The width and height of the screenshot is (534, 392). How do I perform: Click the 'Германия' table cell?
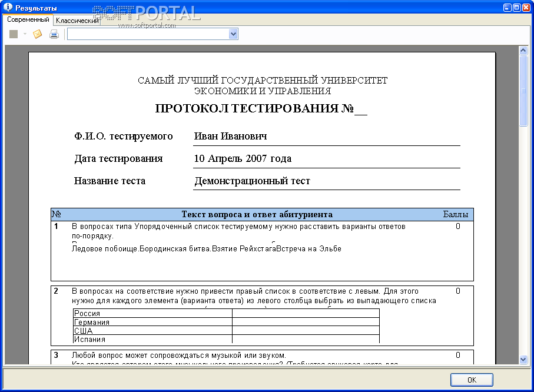click(x=153, y=322)
